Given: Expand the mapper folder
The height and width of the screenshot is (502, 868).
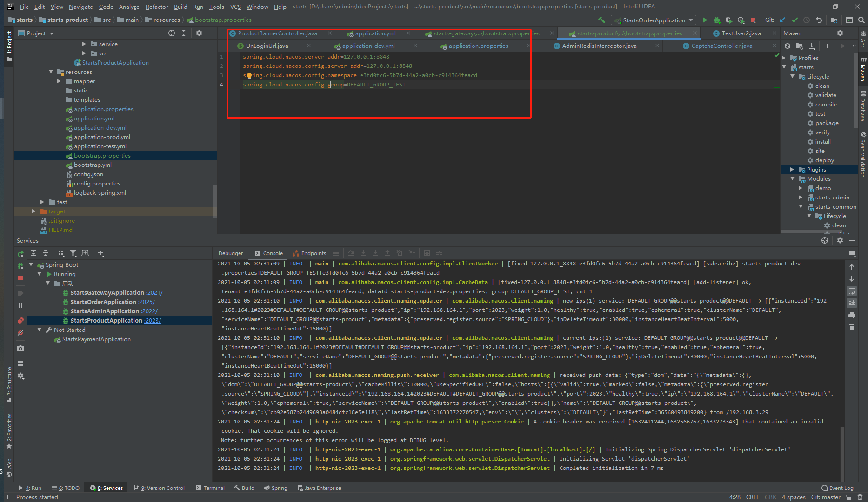Looking at the screenshot, I should [x=59, y=81].
